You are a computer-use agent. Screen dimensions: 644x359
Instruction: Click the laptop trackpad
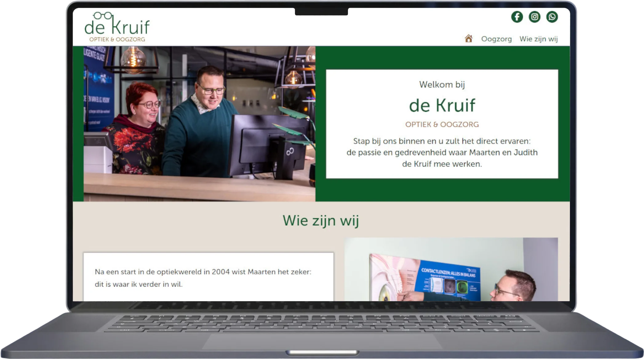(322, 341)
